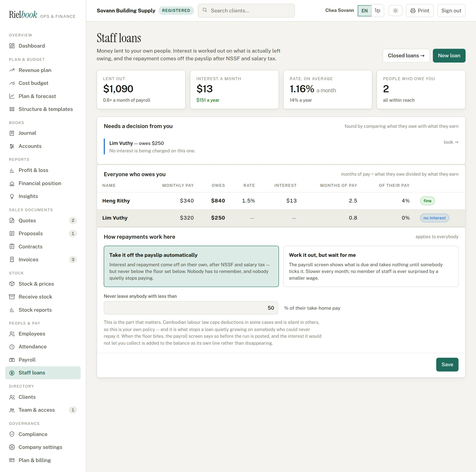Click the Accounts sliders icon
Image resolution: width=476 pixels, height=472 pixels.
pyautogui.click(x=12, y=146)
